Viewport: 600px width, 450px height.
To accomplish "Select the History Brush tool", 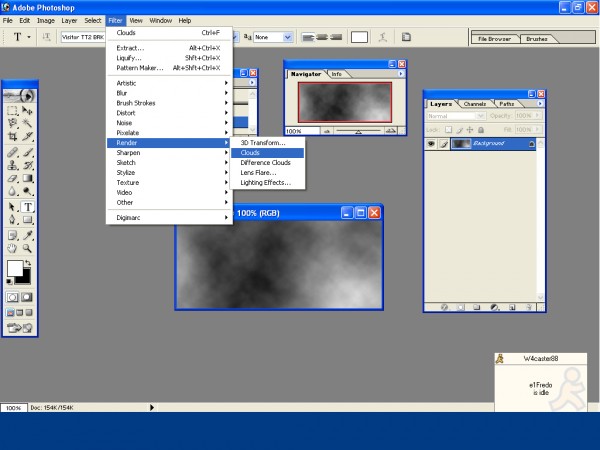I will click(x=27, y=165).
